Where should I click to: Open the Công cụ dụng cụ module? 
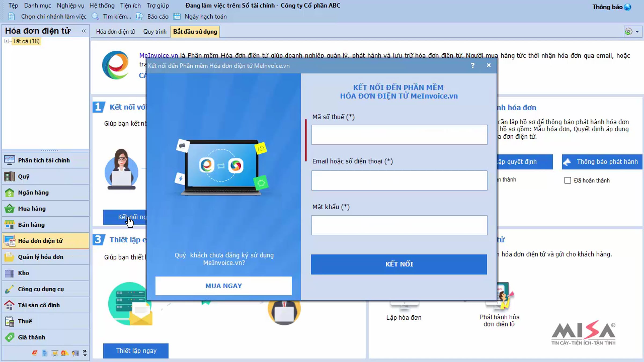pos(45,289)
